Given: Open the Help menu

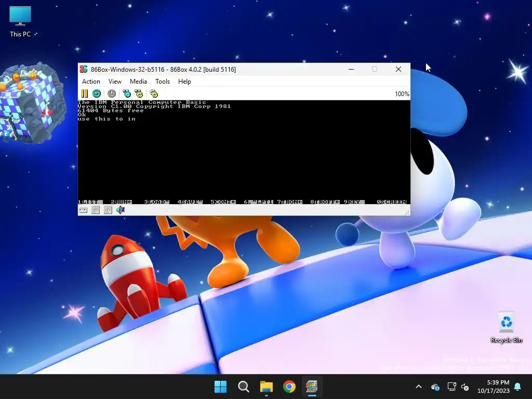Looking at the screenshot, I should tap(184, 82).
